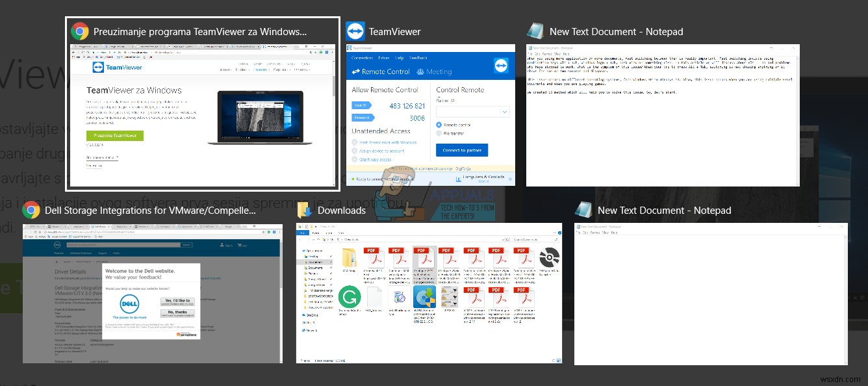This screenshot has height=386, width=868.
Task: Switch to the TeamViewer window thumbnail
Action: 431,115
